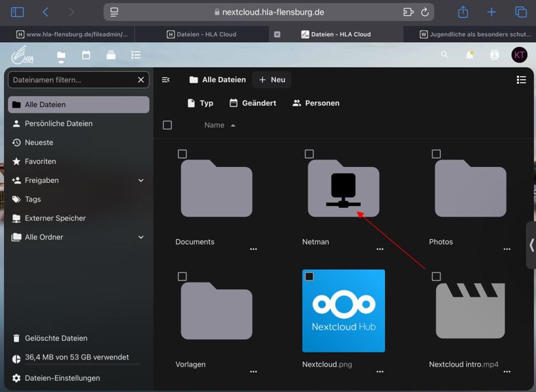Screen dimensions: 536x392
Task: Open Favoriten in the sidebar
Action: point(78,161)
